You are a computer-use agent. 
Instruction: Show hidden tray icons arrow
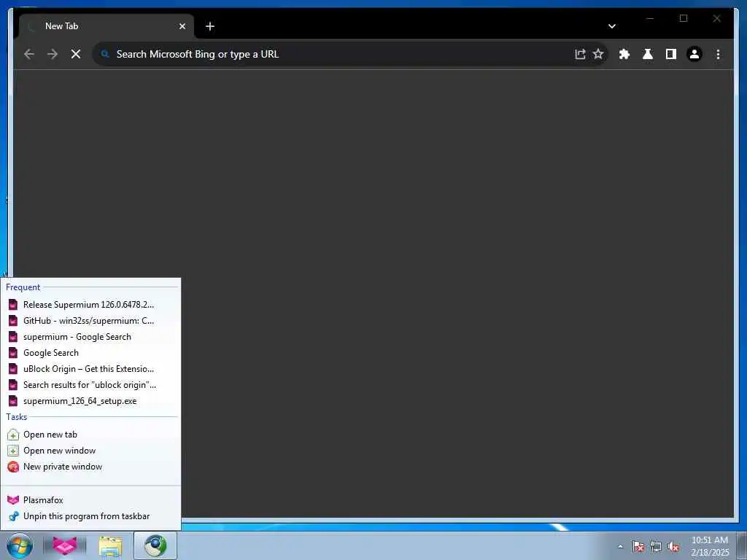point(620,546)
